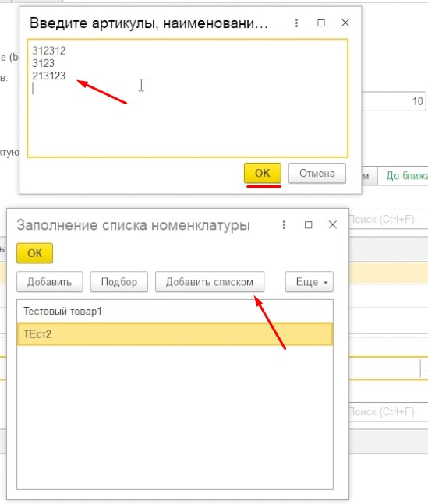428x504 pixels.
Task: Click the field showing value 10
Action: [394, 101]
